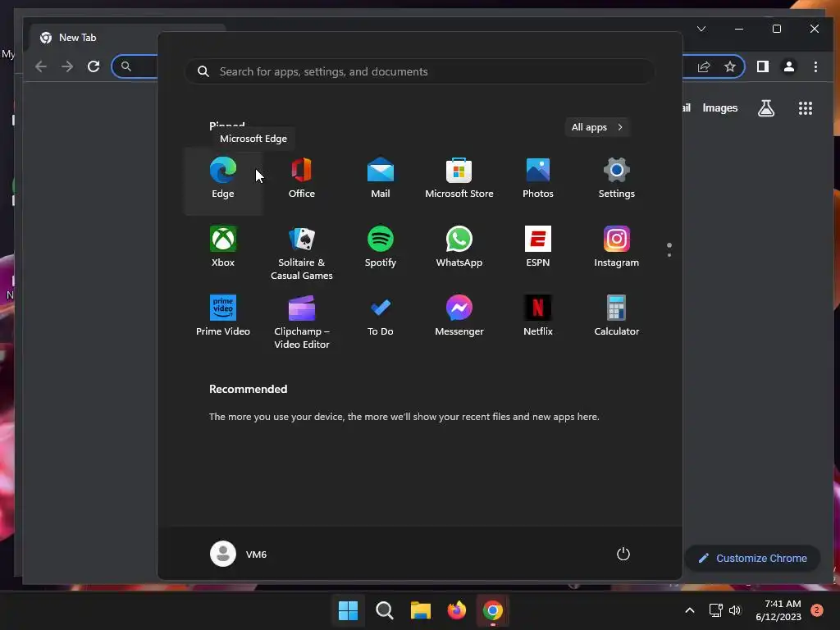Viewport: 840px width, 630px height.
Task: Launch the ESPN app
Action: (538, 249)
